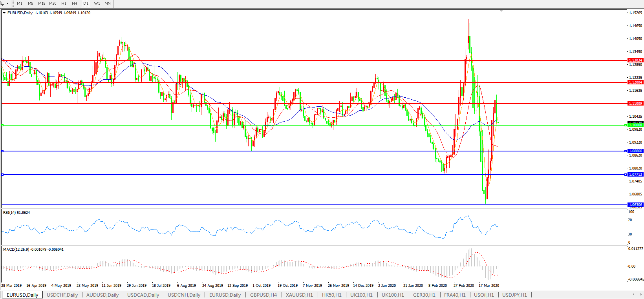Viewport: 644px width, 299px height.
Task: Click the chart shift triangle marker
Action: click(x=501, y=11)
